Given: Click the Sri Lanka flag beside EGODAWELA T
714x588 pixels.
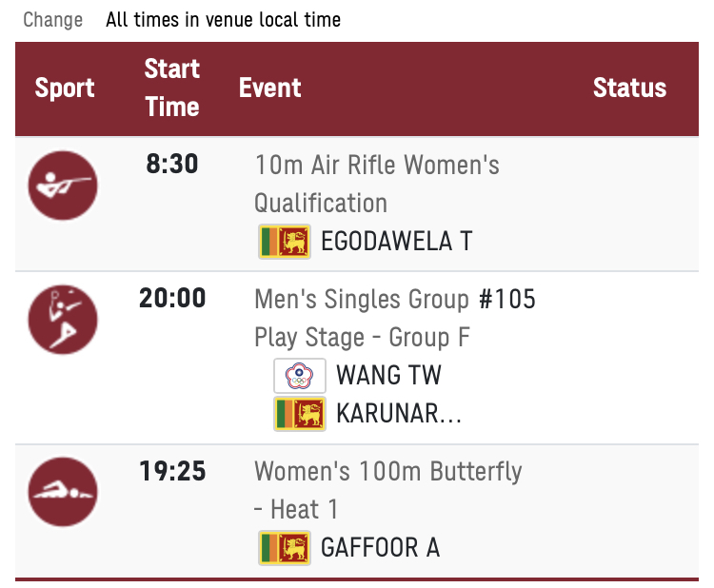Looking at the screenshot, I should tap(285, 242).
